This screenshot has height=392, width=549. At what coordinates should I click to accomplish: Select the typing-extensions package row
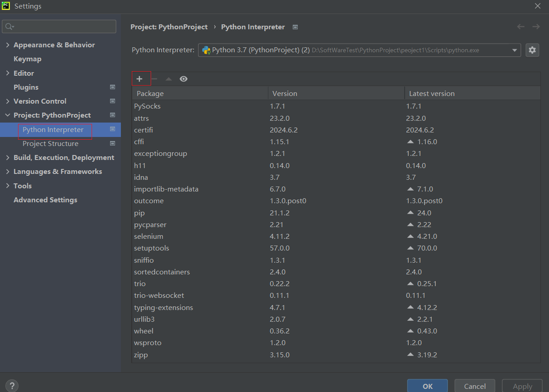(x=336, y=307)
